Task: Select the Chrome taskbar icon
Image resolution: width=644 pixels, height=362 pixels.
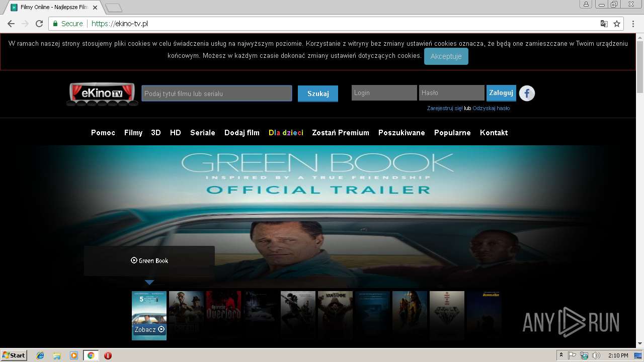Action: click(x=91, y=355)
